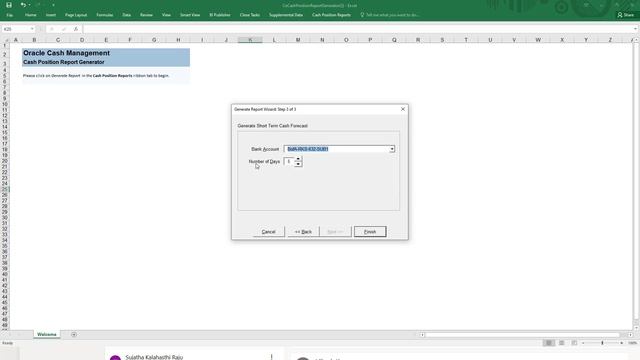Switch to Page Layout view icon
Viewport: 640px width, 360px height.
(x=562, y=343)
